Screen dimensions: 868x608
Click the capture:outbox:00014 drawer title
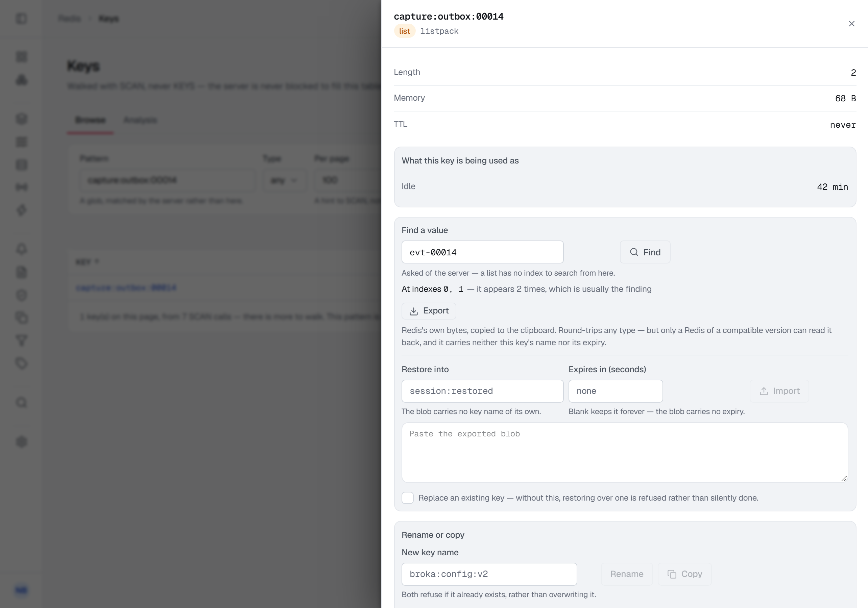(449, 16)
